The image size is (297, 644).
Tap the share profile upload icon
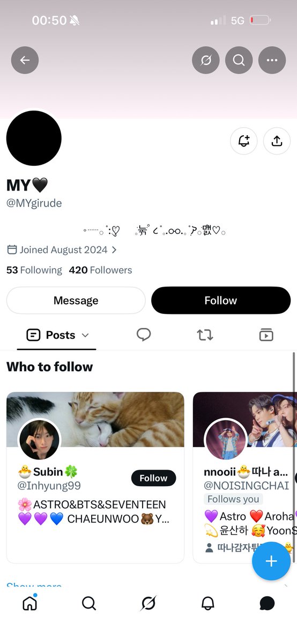[277, 141]
